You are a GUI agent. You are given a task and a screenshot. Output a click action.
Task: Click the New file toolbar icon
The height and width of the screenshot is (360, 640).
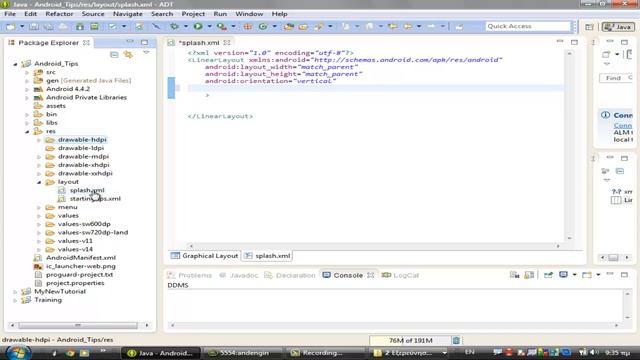click(11, 27)
